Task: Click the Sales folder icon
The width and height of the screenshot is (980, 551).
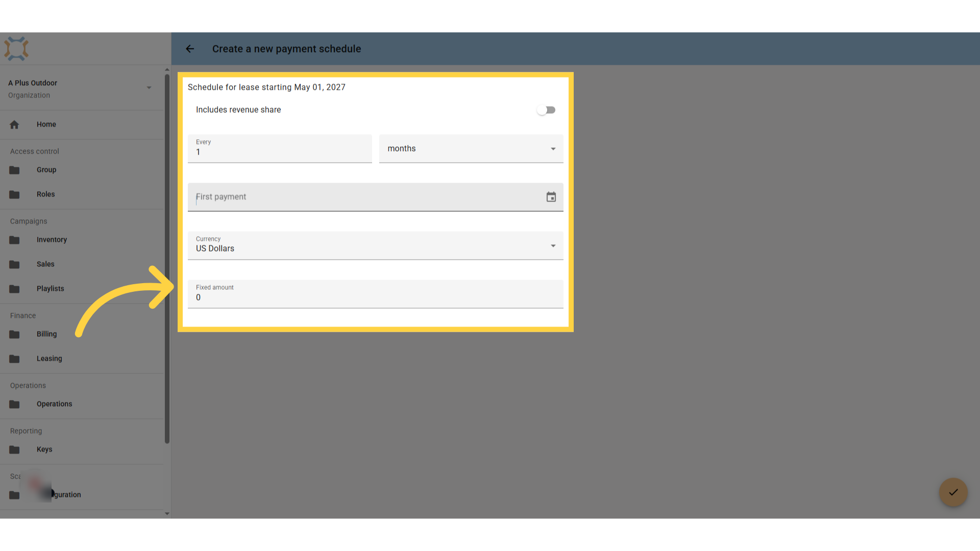Action: point(14,264)
